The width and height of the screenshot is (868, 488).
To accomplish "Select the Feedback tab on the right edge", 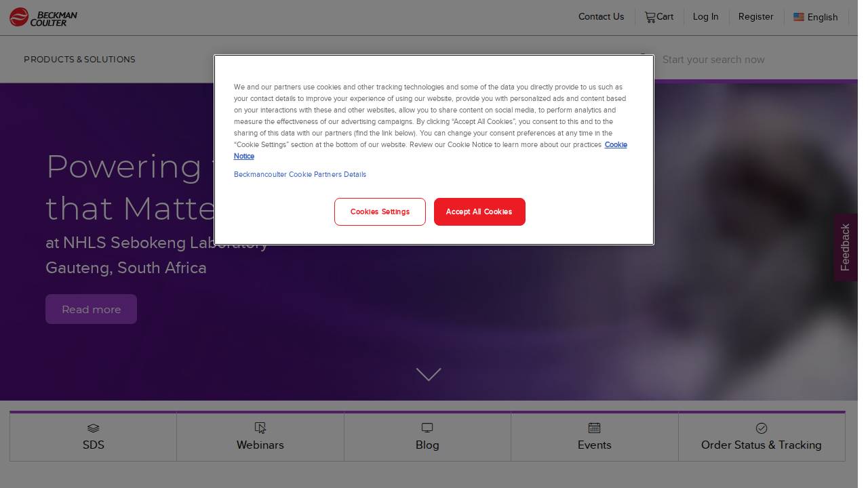I will point(845,247).
